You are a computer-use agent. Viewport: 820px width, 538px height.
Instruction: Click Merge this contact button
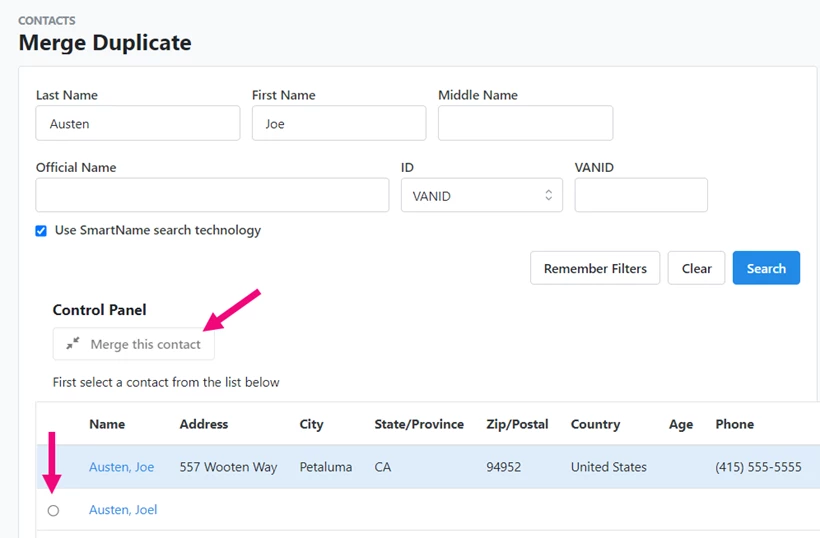pyautogui.click(x=134, y=344)
